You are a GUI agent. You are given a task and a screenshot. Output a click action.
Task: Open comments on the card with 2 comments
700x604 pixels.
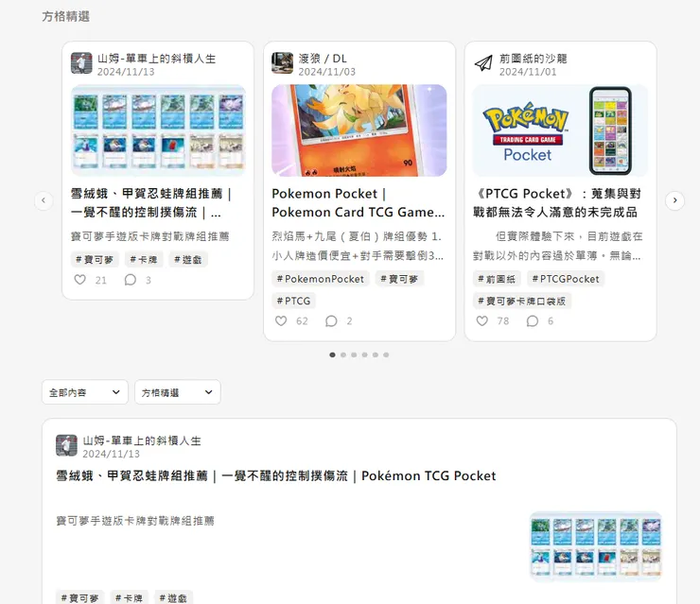[x=331, y=320]
